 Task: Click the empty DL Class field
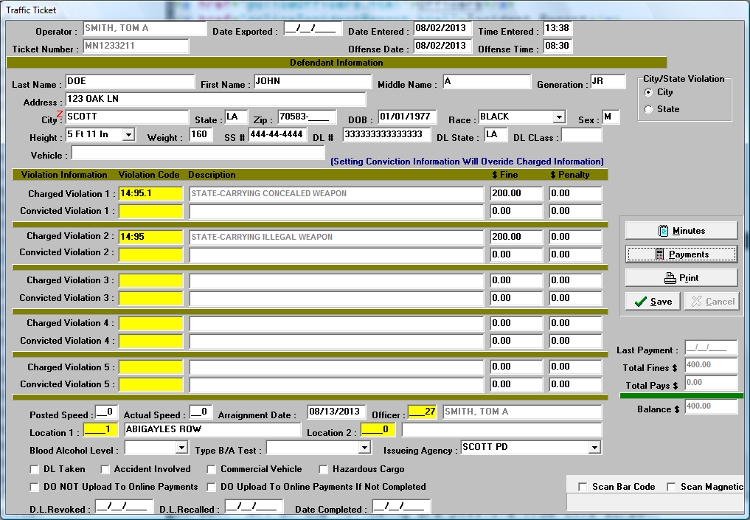tap(581, 135)
